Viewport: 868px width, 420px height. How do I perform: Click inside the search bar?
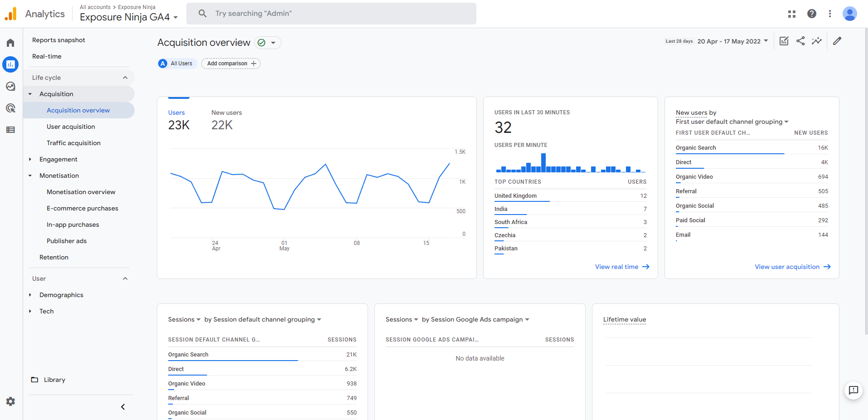[x=331, y=13]
